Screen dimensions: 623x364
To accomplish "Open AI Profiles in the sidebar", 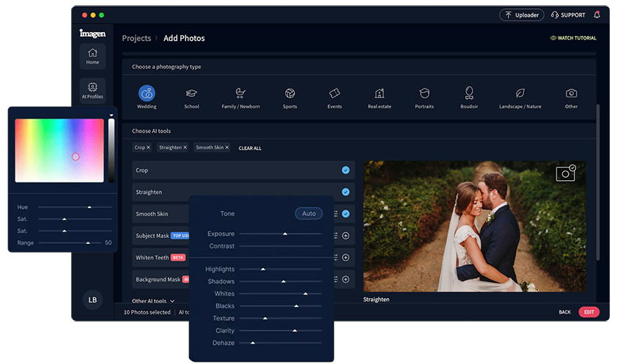I will pyautogui.click(x=92, y=90).
